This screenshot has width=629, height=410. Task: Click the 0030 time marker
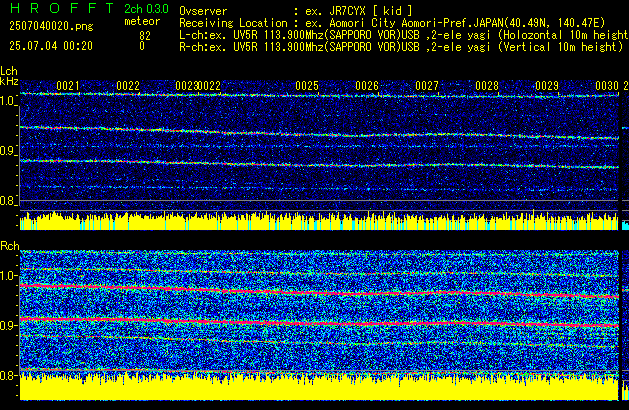pos(607,86)
